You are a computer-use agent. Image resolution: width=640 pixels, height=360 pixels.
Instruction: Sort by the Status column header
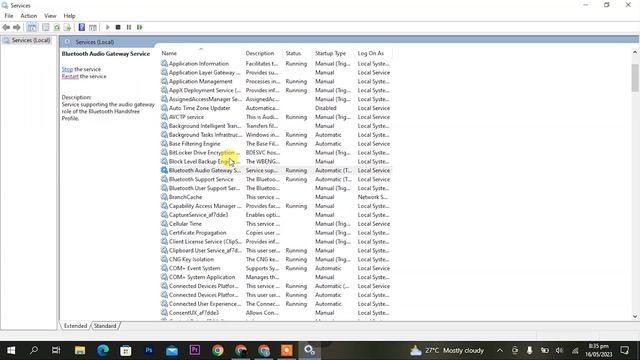click(298, 53)
